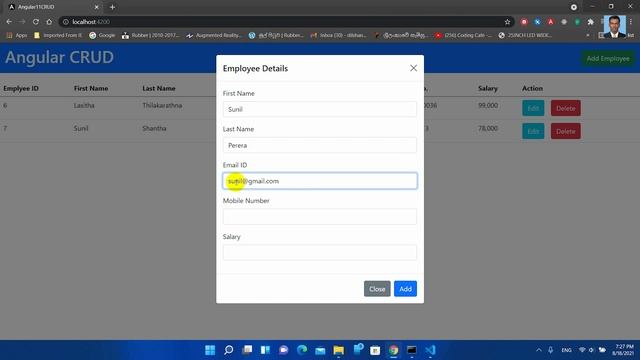Open the Extensions puzzle icon
This screenshot has height=360, width=640.
(x=590, y=22)
